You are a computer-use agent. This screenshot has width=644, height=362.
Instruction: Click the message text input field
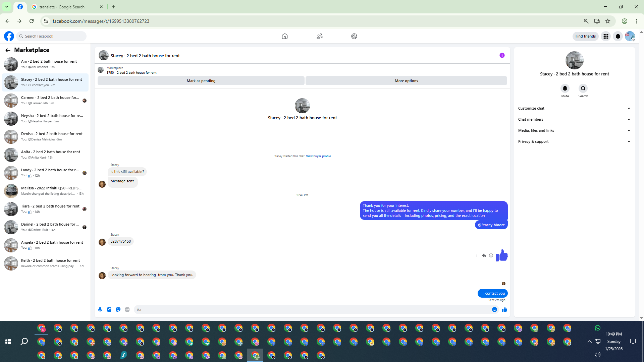(x=312, y=310)
